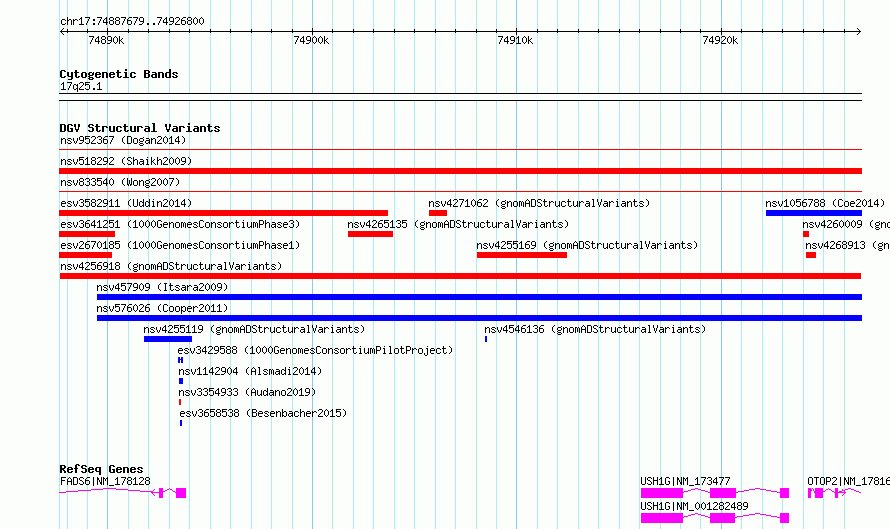The width and height of the screenshot is (890, 529).
Task: Click esv3429588 1000GenomesConsortiumPilotProject label
Action: tap(315, 350)
